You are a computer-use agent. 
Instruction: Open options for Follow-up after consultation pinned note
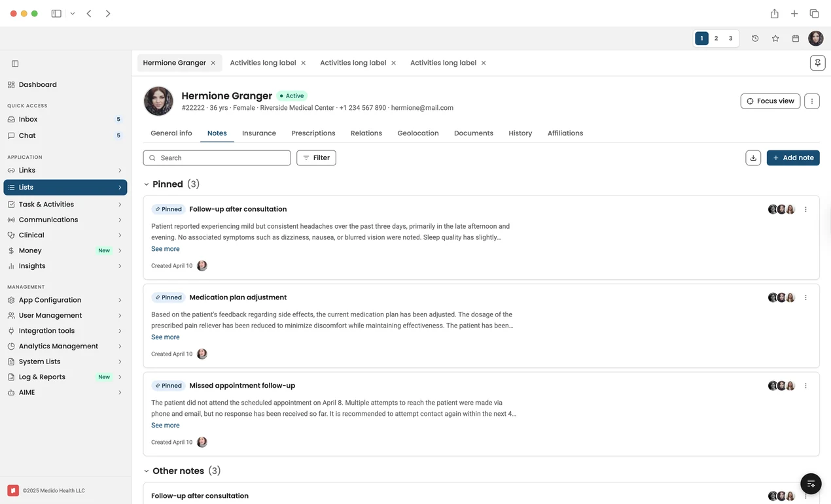tap(805, 209)
